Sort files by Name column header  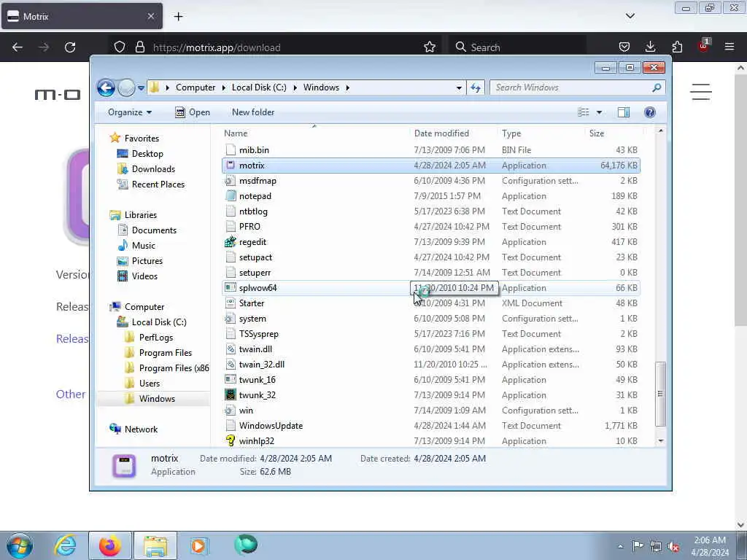236,133
